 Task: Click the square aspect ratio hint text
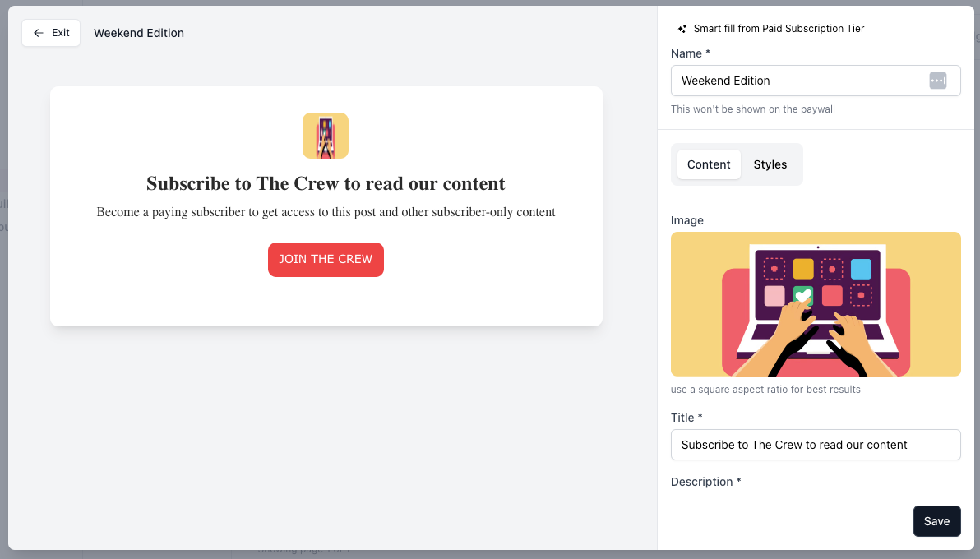coord(765,390)
